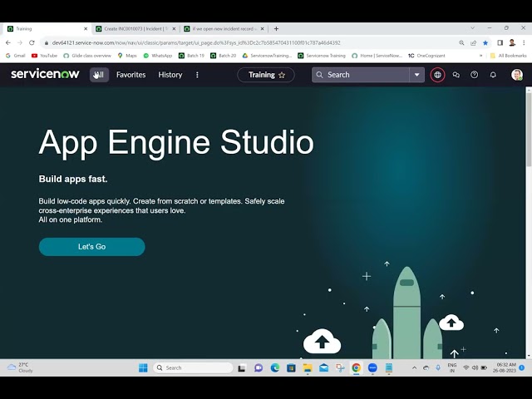The image size is (532, 399).
Task: Open the Servicenow Training bookmark
Action: (322, 56)
